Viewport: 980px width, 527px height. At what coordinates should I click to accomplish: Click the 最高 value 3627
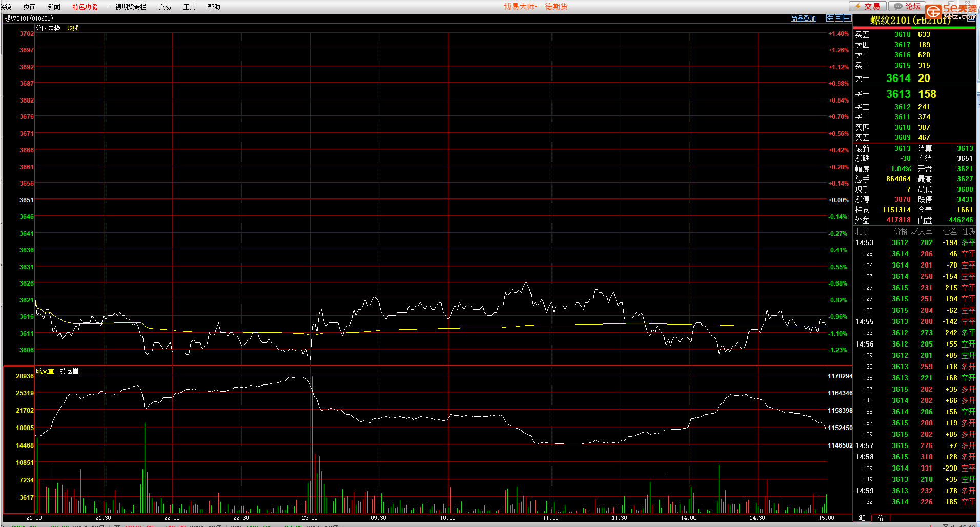tap(965, 179)
